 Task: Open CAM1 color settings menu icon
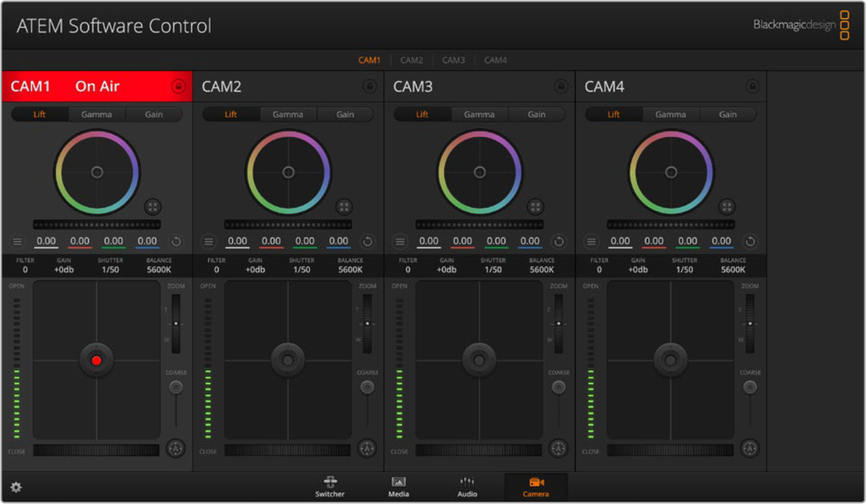pos(17,241)
